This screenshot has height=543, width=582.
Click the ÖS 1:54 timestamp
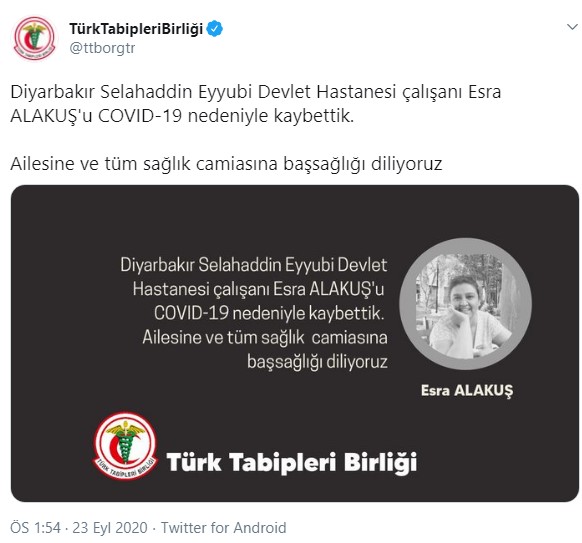click(35, 527)
